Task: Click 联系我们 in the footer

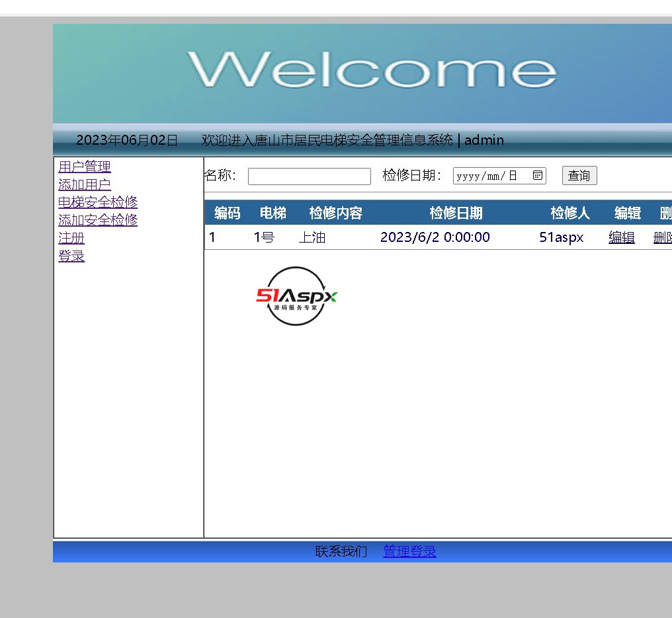Action: (341, 551)
